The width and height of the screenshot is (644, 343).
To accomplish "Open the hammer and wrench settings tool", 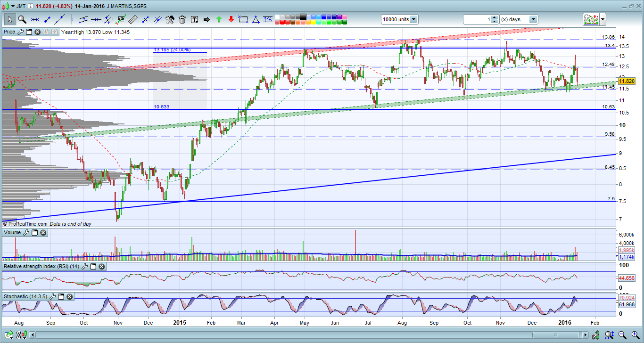I will click(x=170, y=19).
